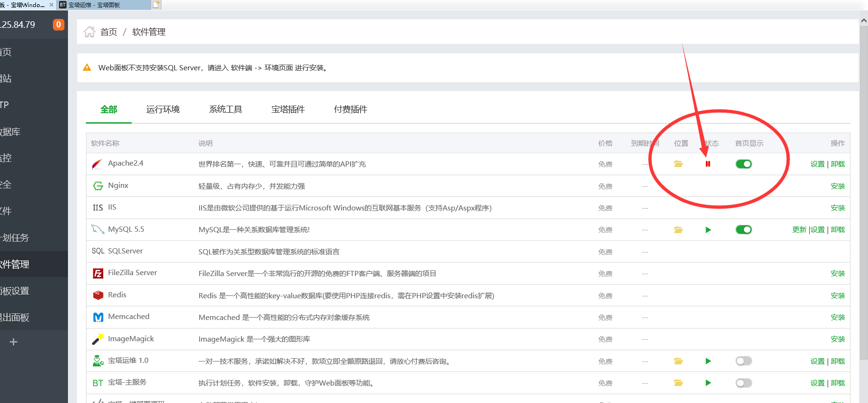Click MySQL 5.5 green play status icon

coord(708,230)
